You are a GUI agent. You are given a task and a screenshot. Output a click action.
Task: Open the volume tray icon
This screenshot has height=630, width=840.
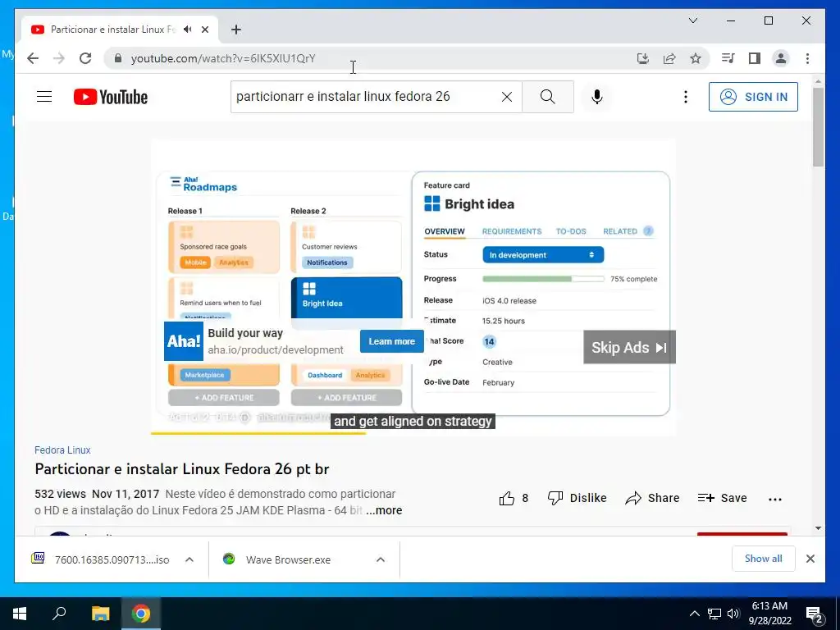[x=733, y=614]
